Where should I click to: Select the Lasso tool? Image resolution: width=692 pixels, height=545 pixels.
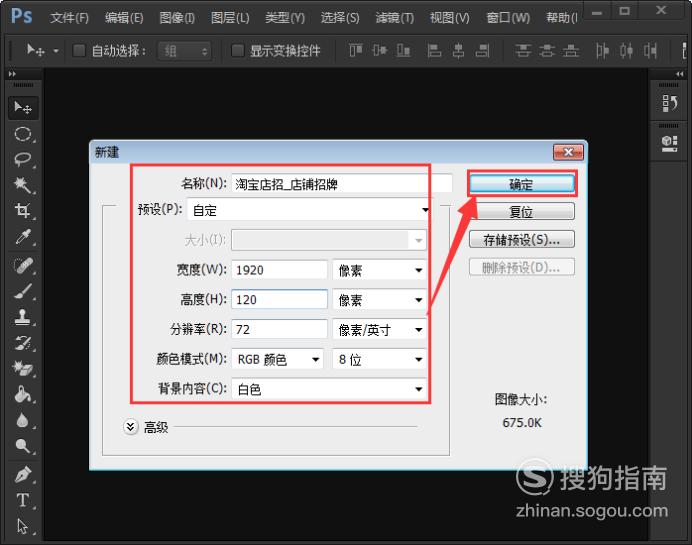click(23, 159)
